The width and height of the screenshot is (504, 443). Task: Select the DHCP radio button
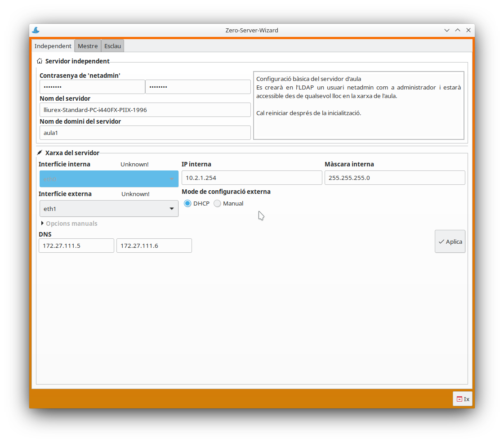(187, 203)
